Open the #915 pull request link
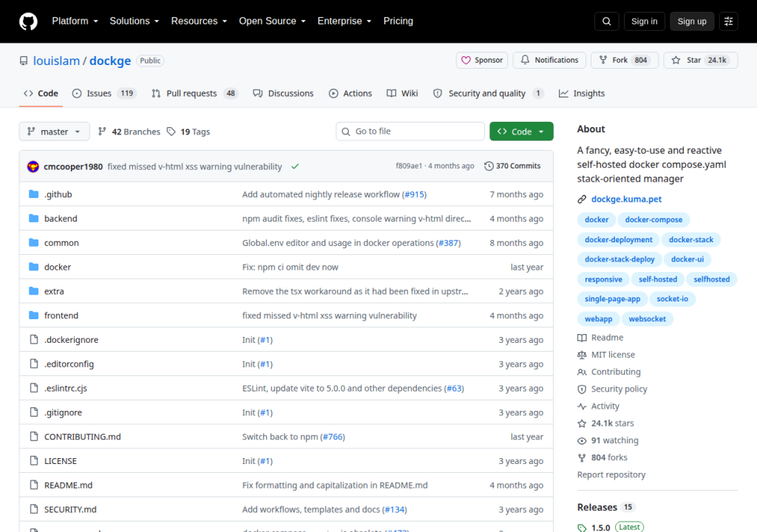Image resolution: width=757 pixels, height=532 pixels. click(x=415, y=194)
